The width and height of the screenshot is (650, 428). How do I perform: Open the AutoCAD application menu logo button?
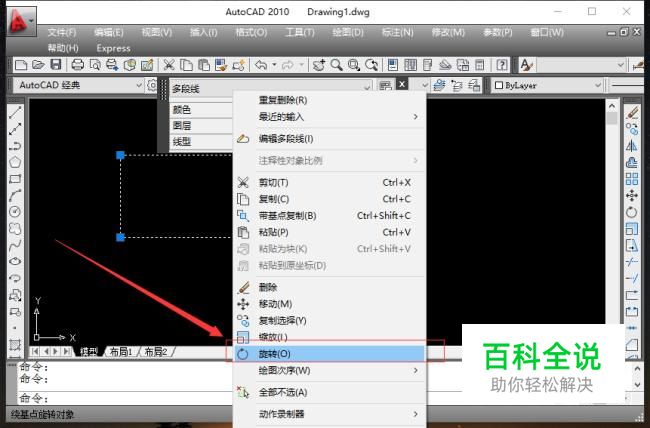coord(21,21)
